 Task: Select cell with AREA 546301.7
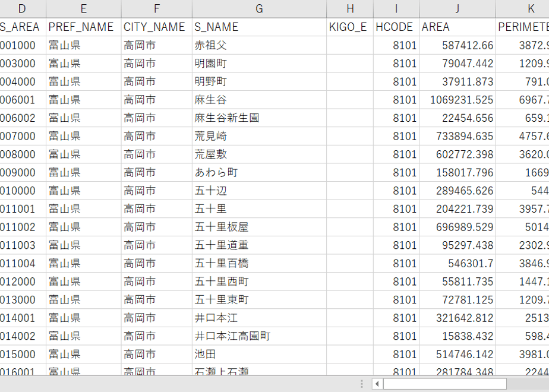click(457, 264)
